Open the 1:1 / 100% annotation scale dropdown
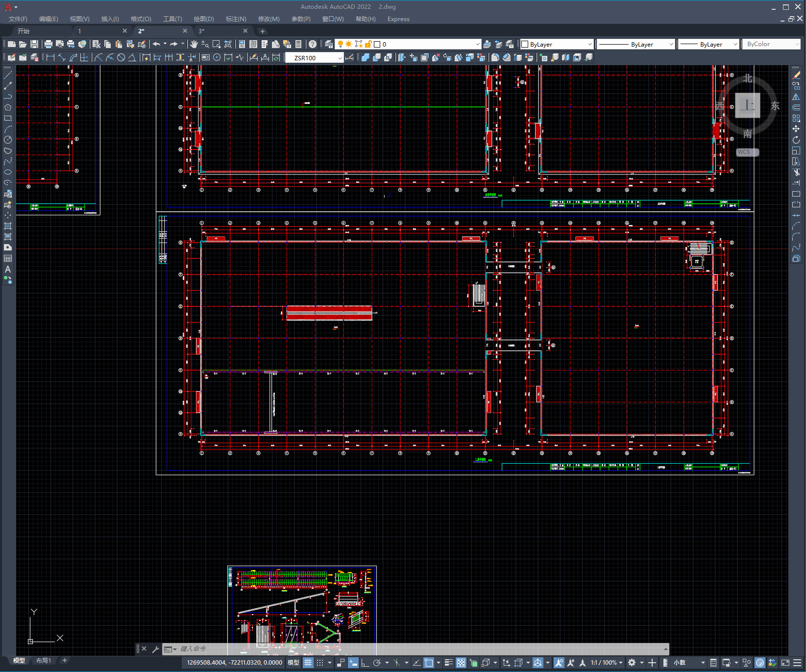The image size is (806, 672). click(x=607, y=663)
